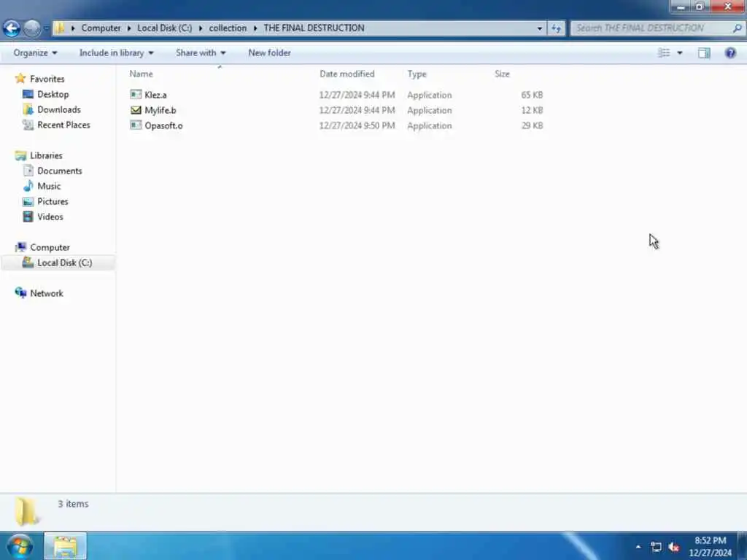
Task: Select Network in the navigation pane
Action: pyautogui.click(x=46, y=293)
